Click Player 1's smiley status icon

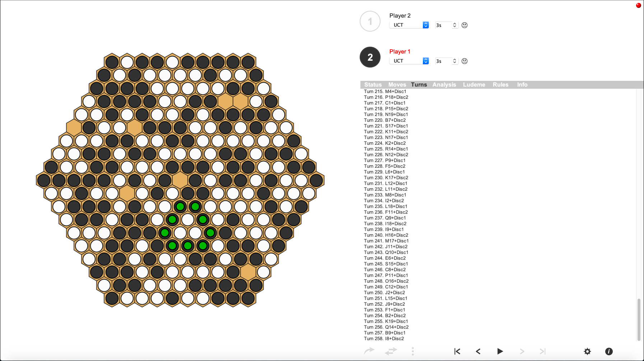point(464,61)
